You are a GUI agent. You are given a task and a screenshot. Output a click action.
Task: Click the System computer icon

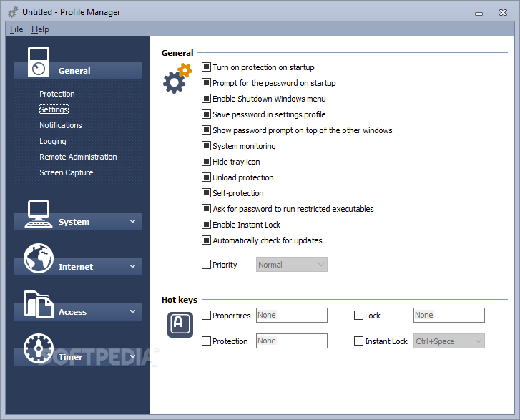point(39,215)
